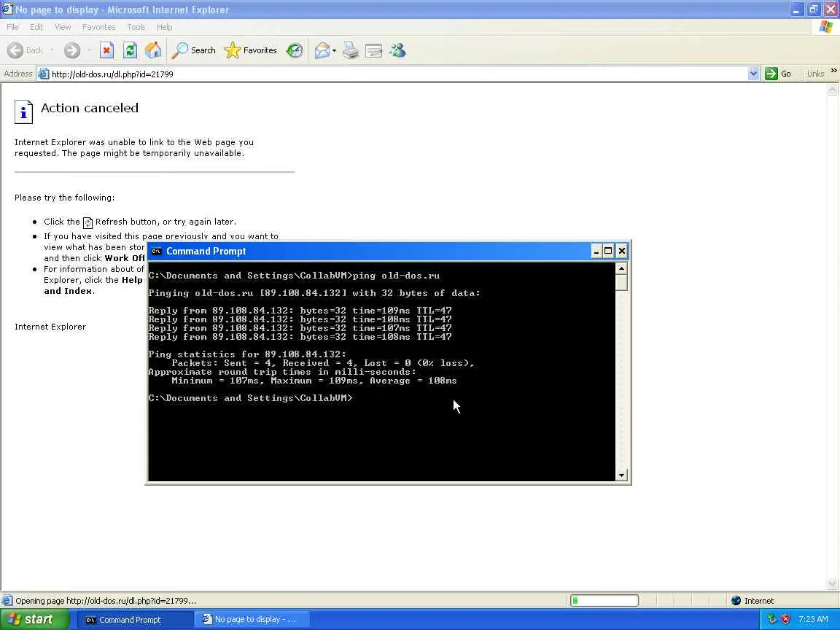Click the 7:23 AM system clock
Screen dimensions: 840x630
click(x=813, y=619)
